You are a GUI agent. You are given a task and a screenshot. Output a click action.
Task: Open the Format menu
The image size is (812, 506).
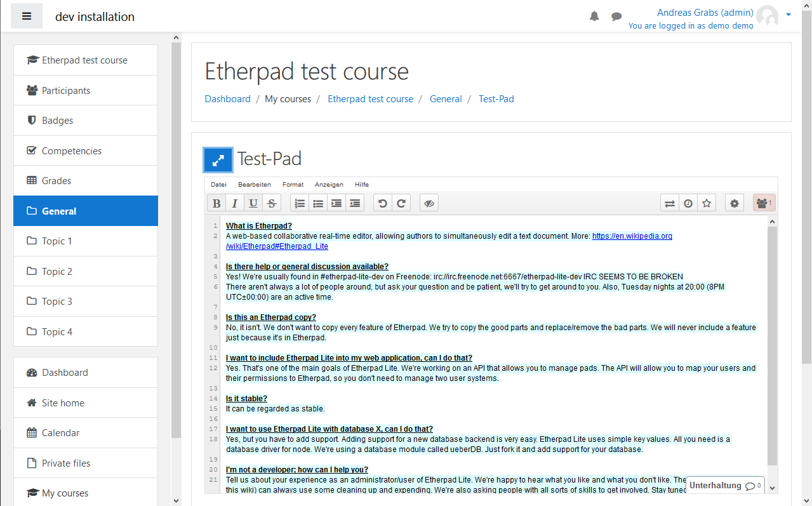pos(293,184)
